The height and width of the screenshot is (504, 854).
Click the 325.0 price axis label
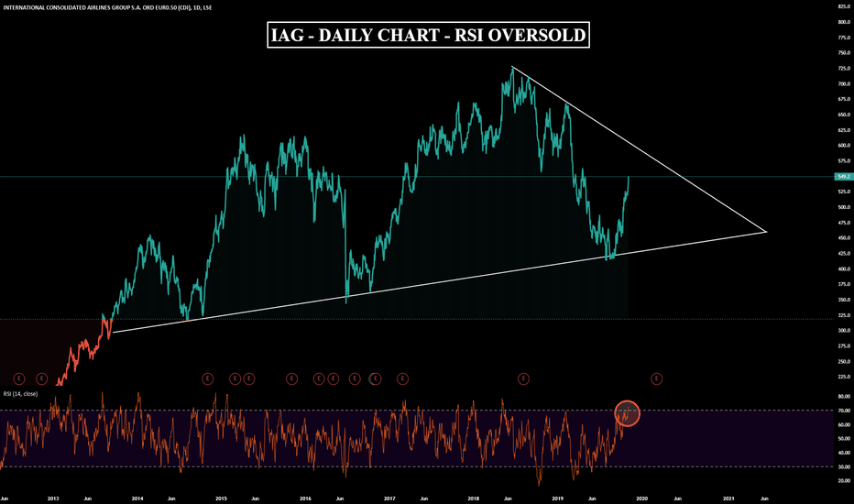coord(844,315)
